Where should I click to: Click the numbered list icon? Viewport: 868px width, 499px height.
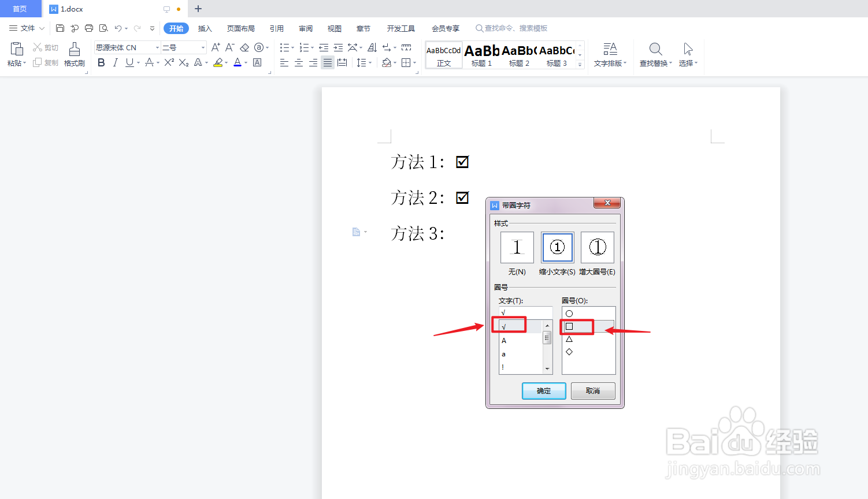click(x=304, y=47)
